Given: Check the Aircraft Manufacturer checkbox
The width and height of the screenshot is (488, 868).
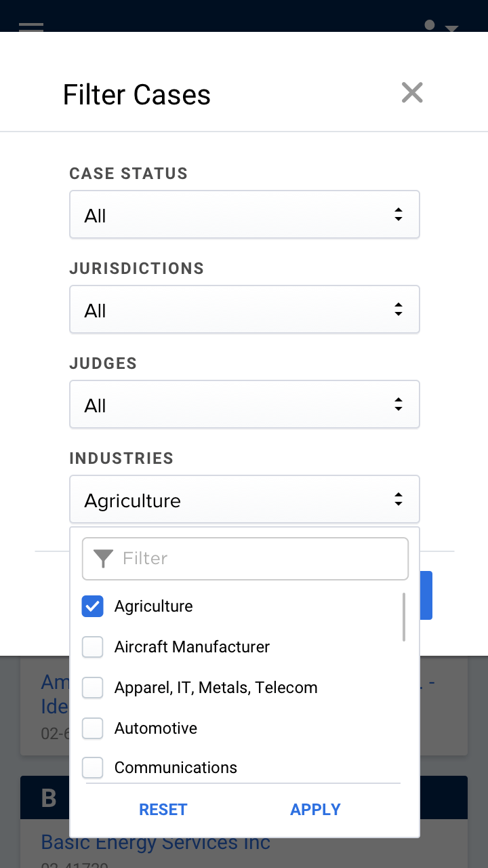Looking at the screenshot, I should (x=93, y=647).
